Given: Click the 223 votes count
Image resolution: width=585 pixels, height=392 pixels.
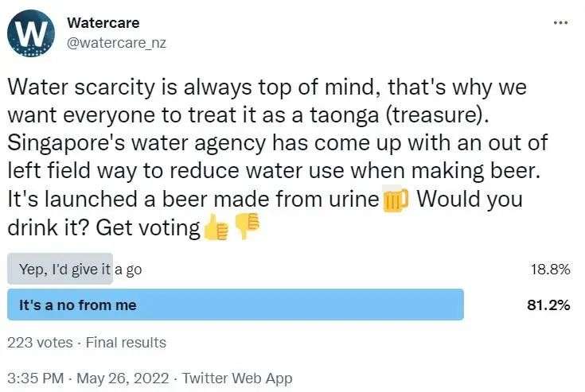Looking at the screenshot, I should 40,343.
